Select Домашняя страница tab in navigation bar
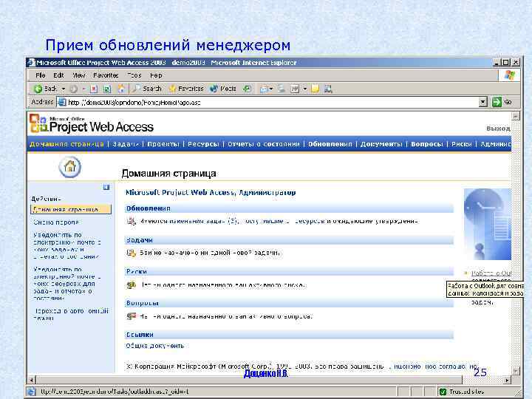This screenshot has height=399, width=532. point(66,144)
